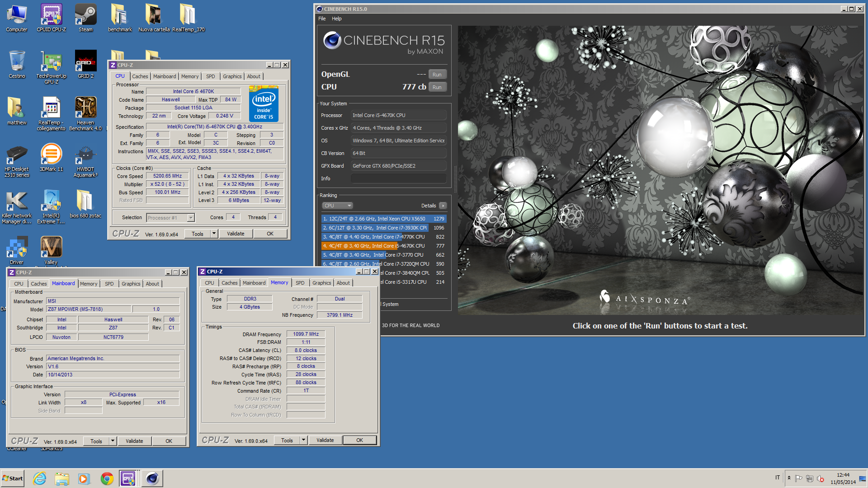Click the Tools button in CPU-Z Memory window

click(x=287, y=440)
